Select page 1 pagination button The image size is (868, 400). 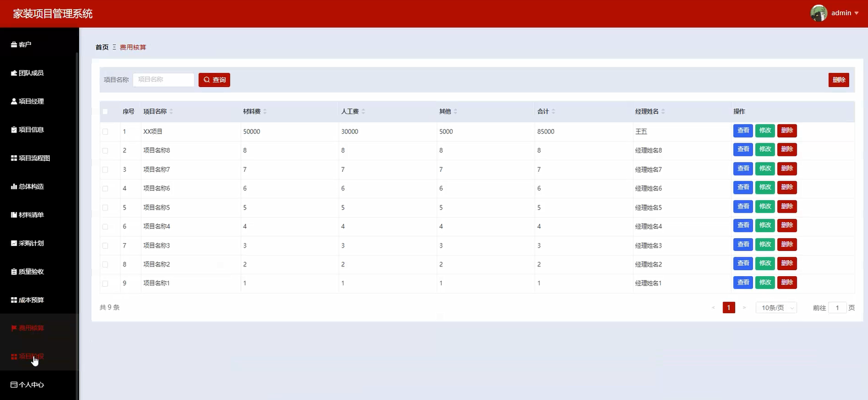(729, 308)
